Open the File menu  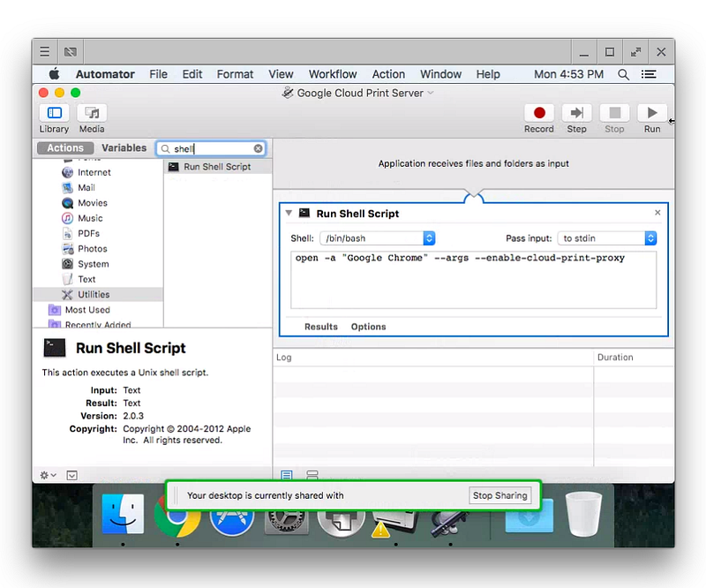(159, 74)
